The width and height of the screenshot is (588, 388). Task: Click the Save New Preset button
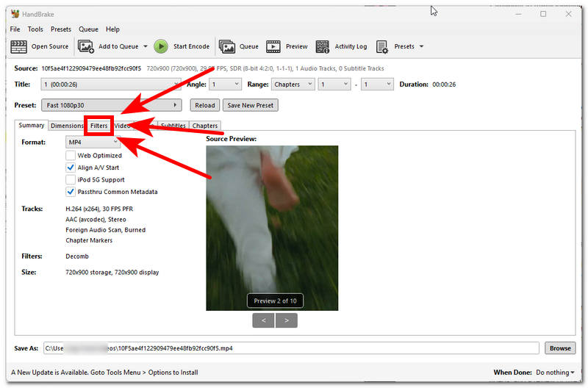pyautogui.click(x=250, y=105)
